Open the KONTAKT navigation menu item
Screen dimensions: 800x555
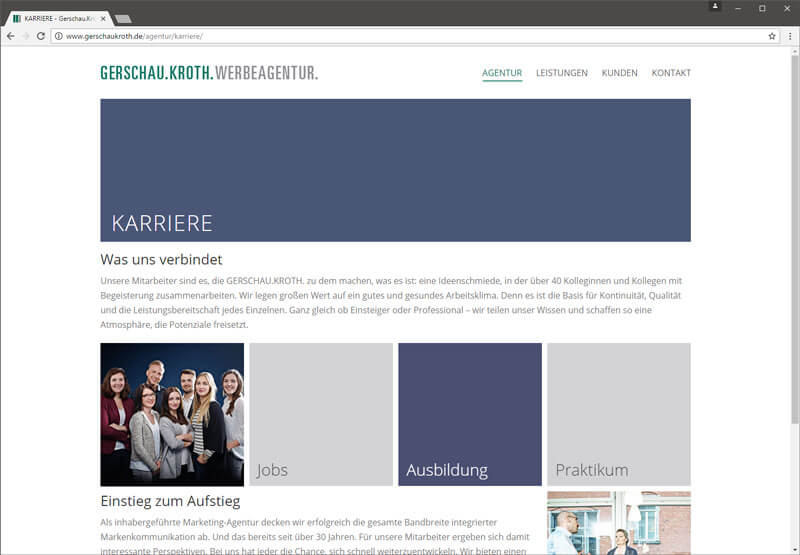[671, 73]
